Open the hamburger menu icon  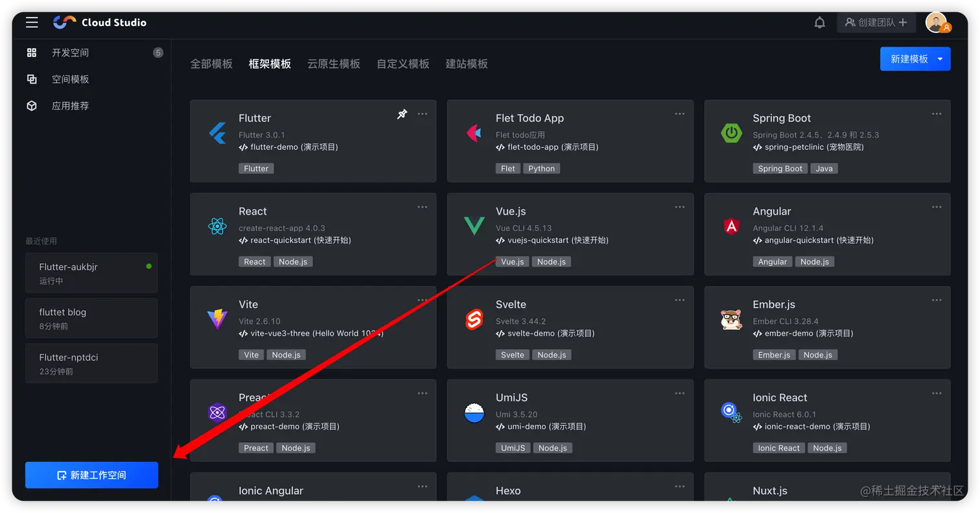(x=32, y=23)
